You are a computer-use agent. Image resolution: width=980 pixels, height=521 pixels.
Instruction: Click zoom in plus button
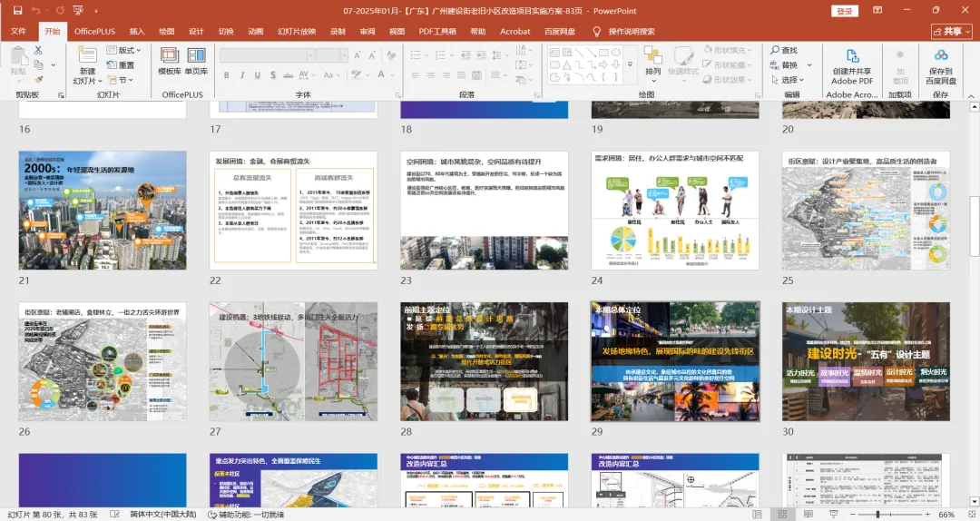click(926, 514)
